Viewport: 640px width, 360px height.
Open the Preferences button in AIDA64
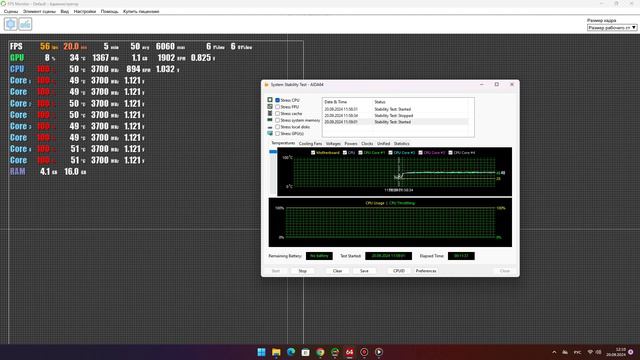(x=426, y=271)
